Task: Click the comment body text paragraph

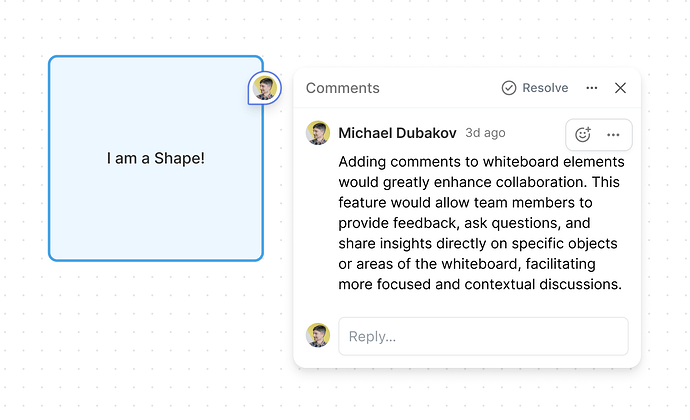Action: (x=480, y=223)
